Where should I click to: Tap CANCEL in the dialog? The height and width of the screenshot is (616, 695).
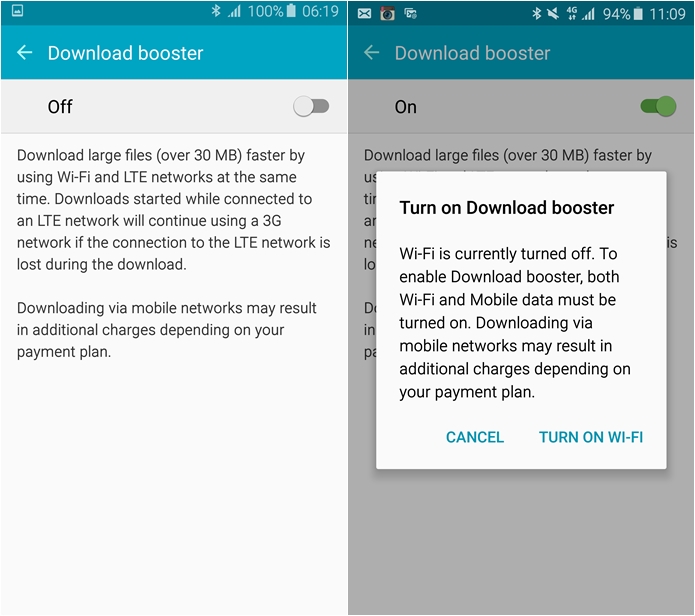coord(475,437)
